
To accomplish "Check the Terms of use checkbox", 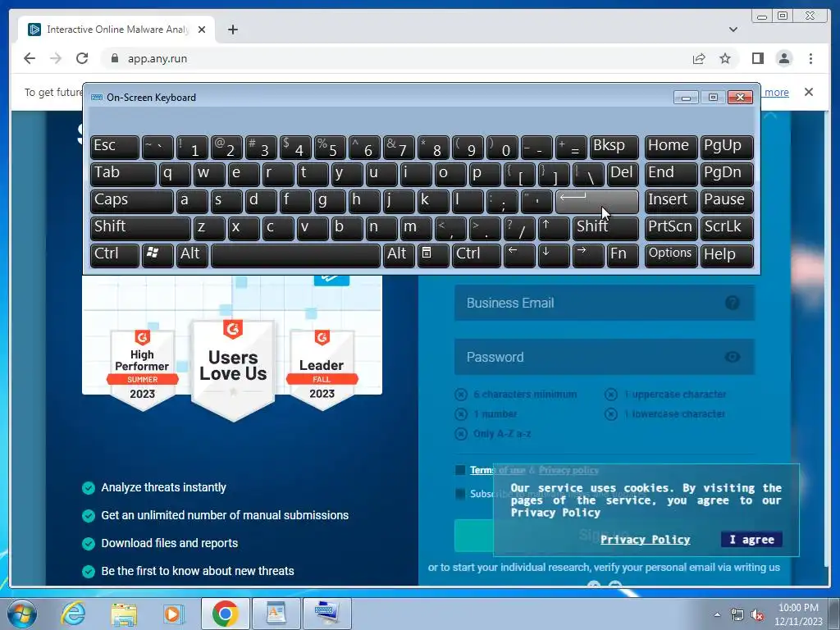I will coord(460,470).
